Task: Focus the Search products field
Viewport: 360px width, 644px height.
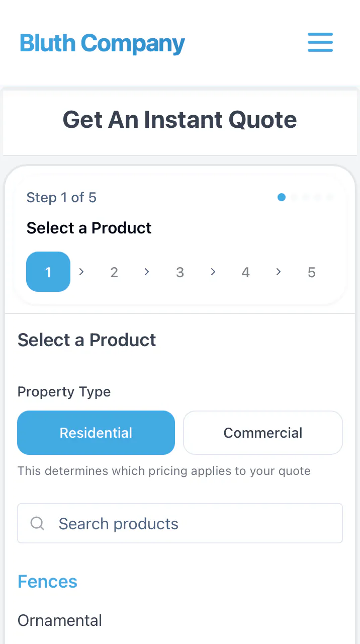Action: point(180,523)
